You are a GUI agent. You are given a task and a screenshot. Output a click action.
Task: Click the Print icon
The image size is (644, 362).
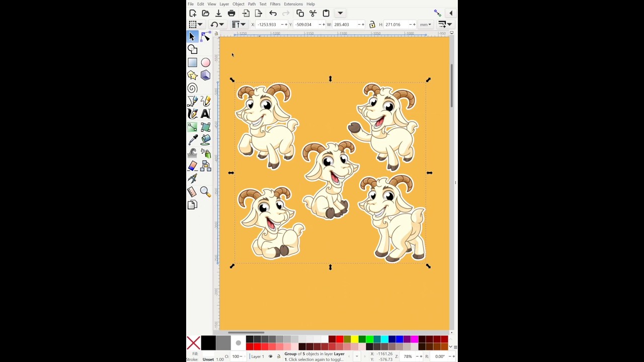(231, 13)
